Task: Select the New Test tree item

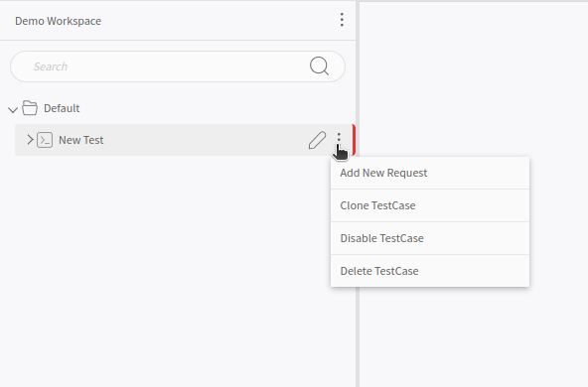Action: click(x=184, y=140)
